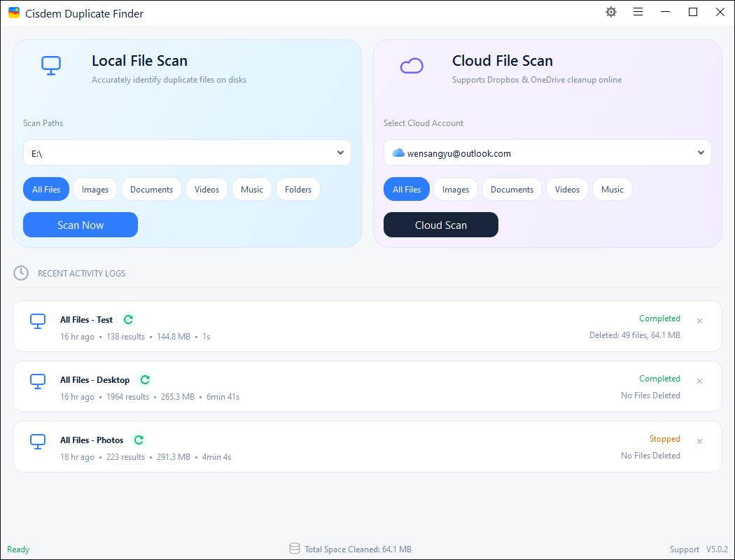Image resolution: width=735 pixels, height=560 pixels.
Task: Remove the All Files - Photos log entry
Action: [x=699, y=442]
